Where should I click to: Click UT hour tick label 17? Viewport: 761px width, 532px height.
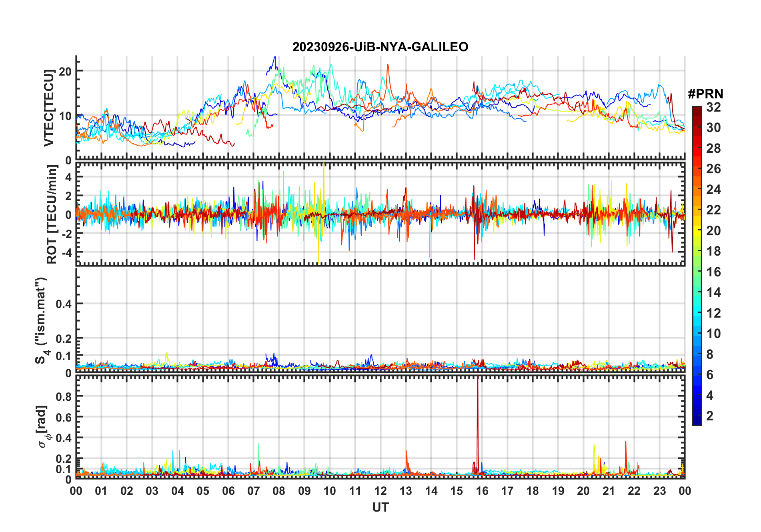coord(507,491)
